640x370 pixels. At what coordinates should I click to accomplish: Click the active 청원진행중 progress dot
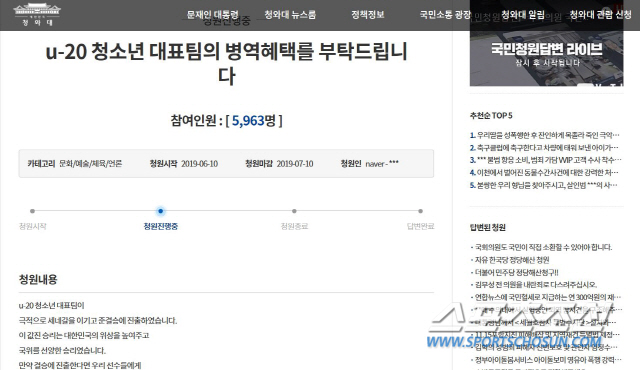(x=160, y=211)
